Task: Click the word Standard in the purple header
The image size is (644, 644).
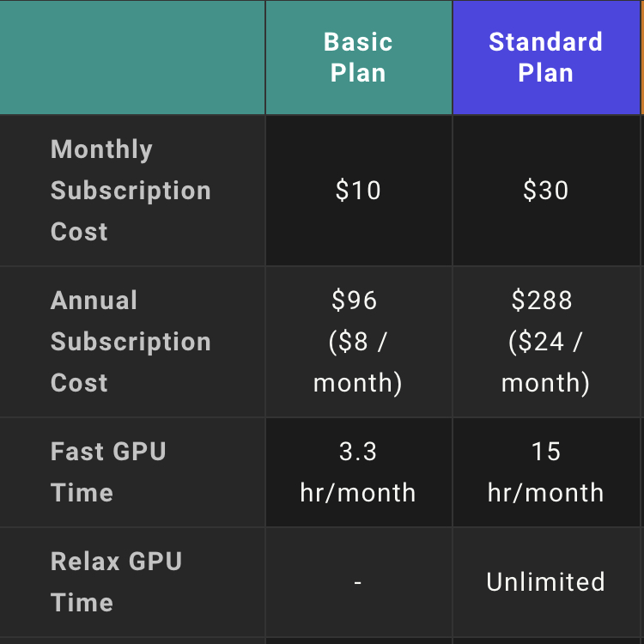Action: pyautogui.click(x=546, y=41)
